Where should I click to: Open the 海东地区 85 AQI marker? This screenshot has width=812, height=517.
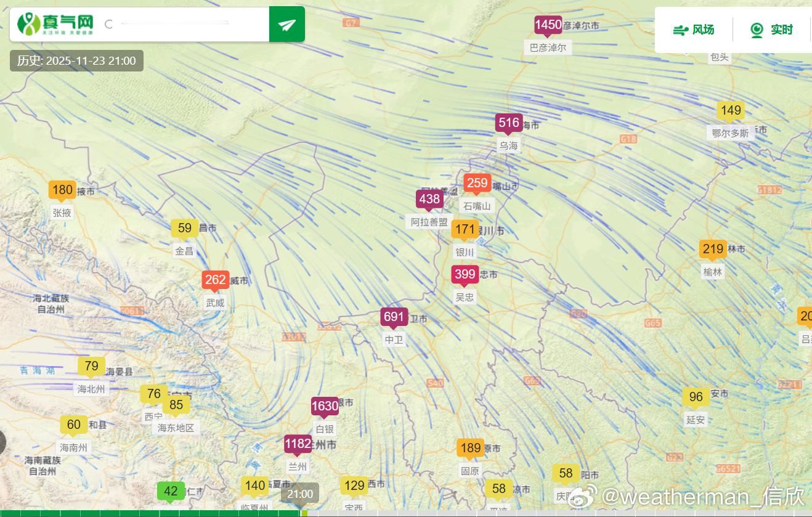tap(176, 405)
